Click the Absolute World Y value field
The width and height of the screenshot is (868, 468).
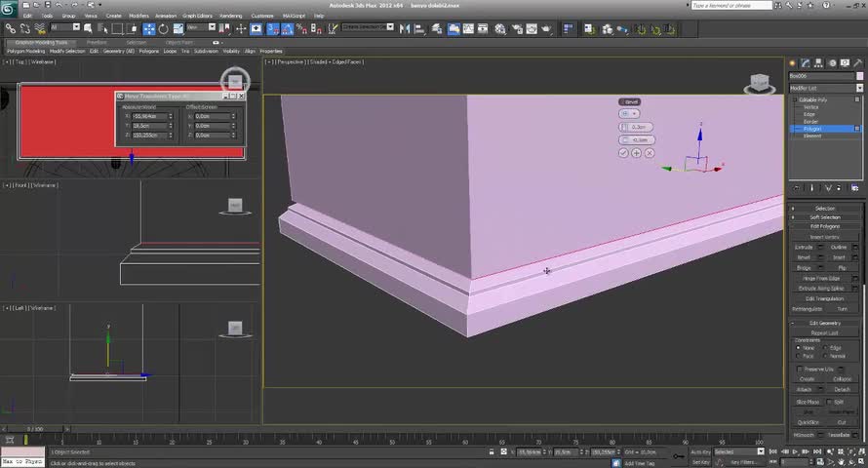tap(151, 126)
